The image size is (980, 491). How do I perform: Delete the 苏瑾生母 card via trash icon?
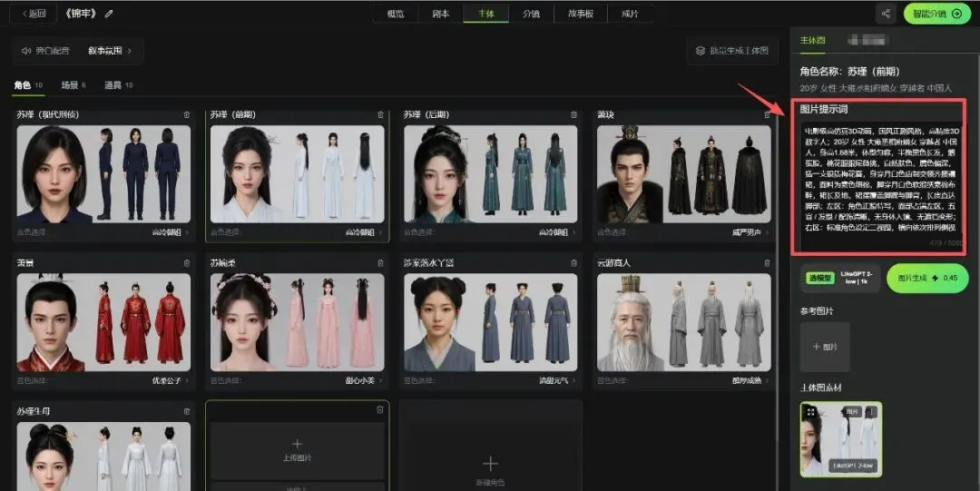(187, 411)
